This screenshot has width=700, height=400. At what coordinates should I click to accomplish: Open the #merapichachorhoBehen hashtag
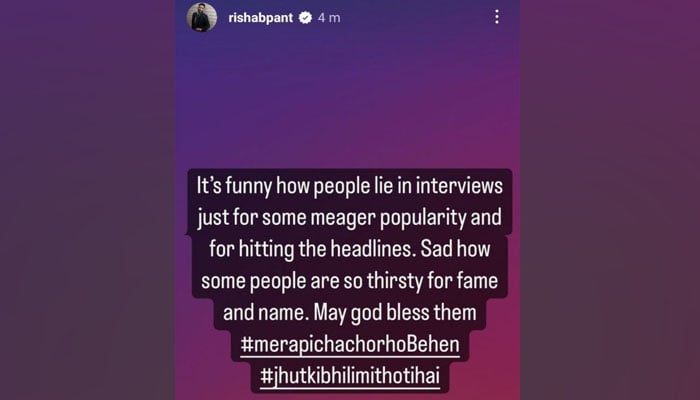pos(350,345)
